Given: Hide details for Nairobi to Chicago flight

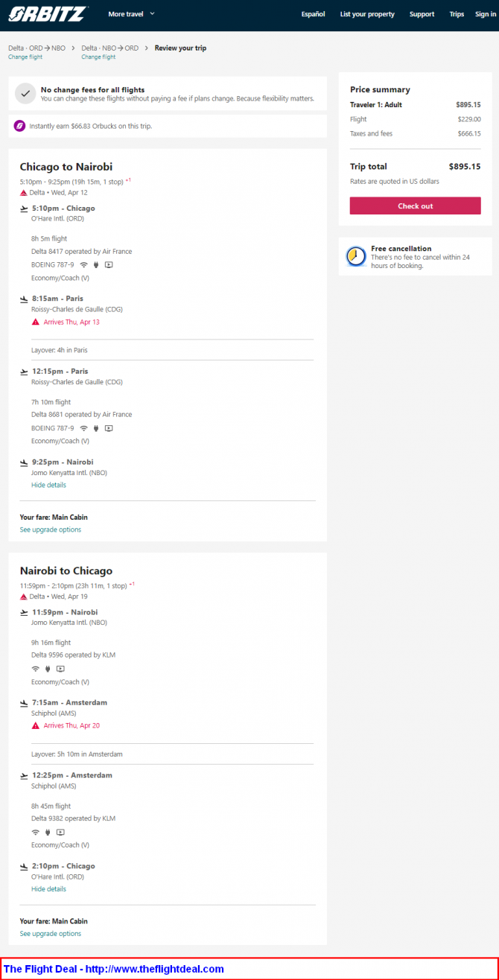Looking at the screenshot, I should pyautogui.click(x=48, y=888).
